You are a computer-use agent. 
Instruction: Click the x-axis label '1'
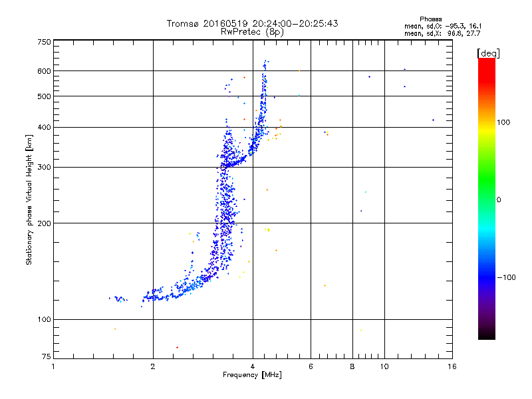pos(53,366)
